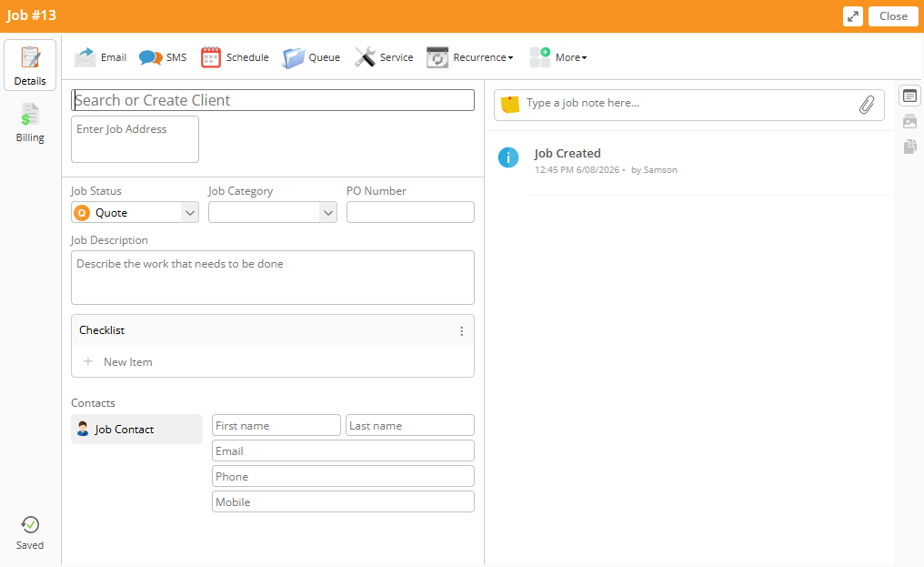Screen dimensions: 924x567
Task: Click the Mobile field
Action: pos(343,501)
